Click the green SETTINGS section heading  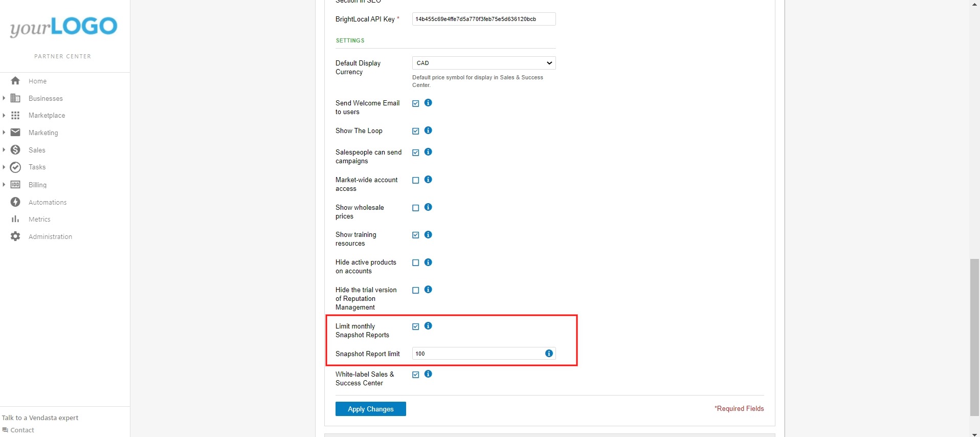click(x=350, y=40)
